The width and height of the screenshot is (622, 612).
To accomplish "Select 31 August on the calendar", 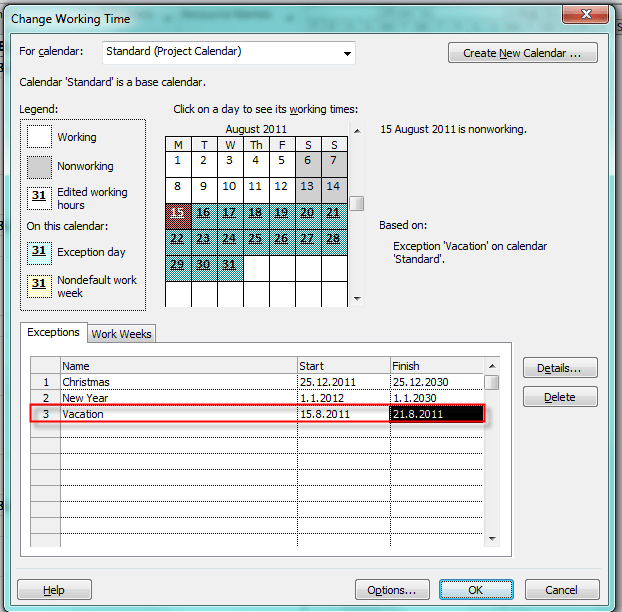I will [x=230, y=264].
